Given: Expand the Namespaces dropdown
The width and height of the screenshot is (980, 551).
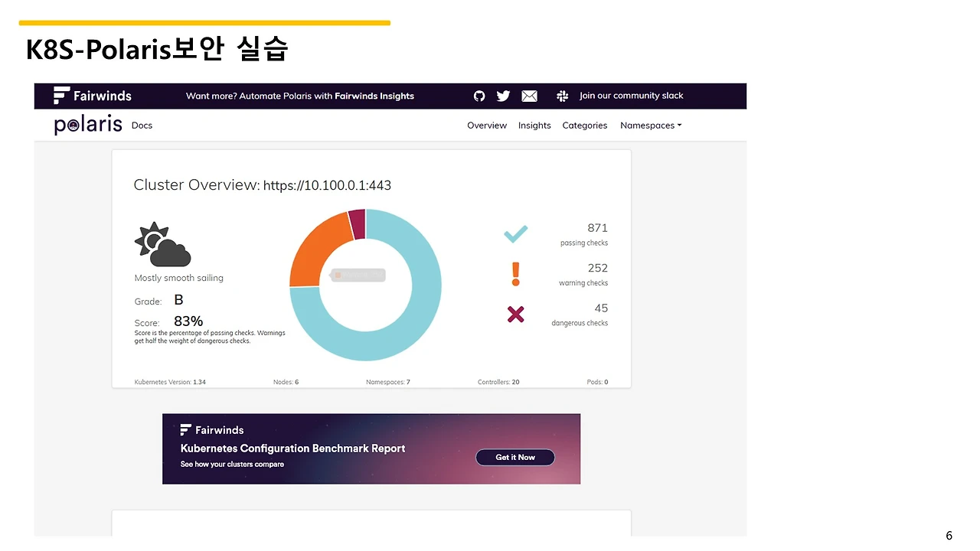Looking at the screenshot, I should tap(651, 126).
